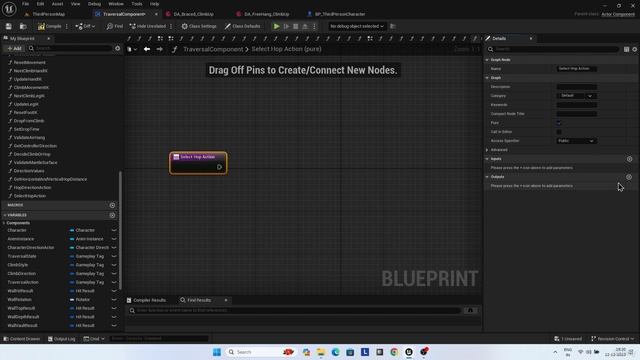Open the Compile options menu
Screen dimensions: 640x360
pos(67,26)
